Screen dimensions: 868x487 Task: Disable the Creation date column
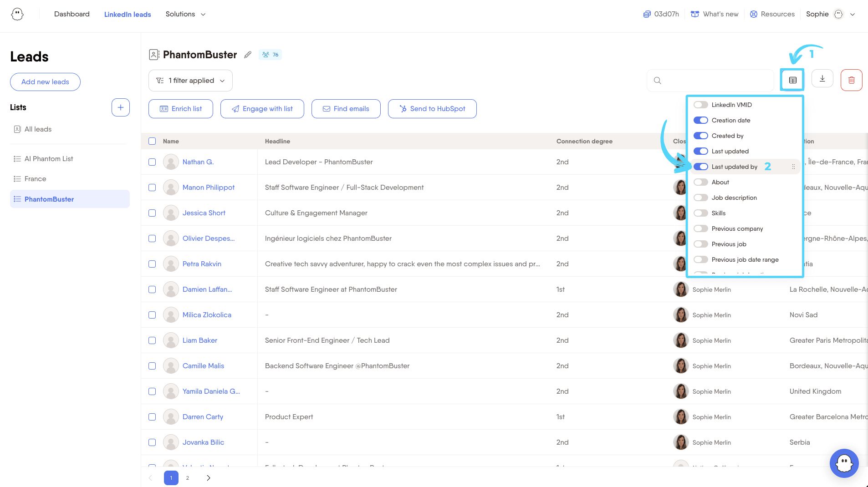pos(700,120)
